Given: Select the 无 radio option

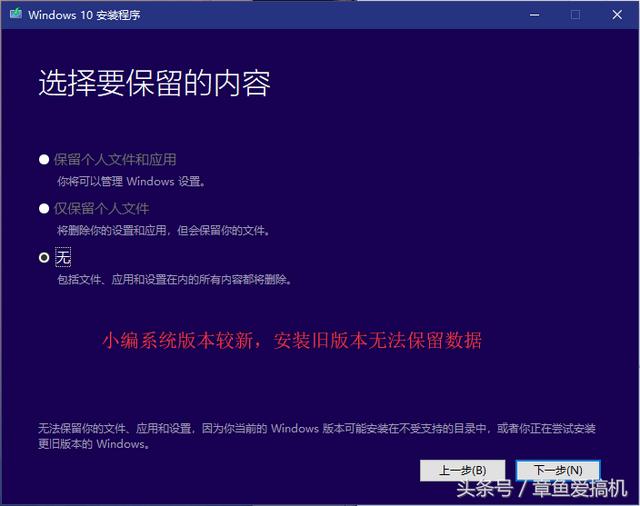Looking at the screenshot, I should [44, 257].
